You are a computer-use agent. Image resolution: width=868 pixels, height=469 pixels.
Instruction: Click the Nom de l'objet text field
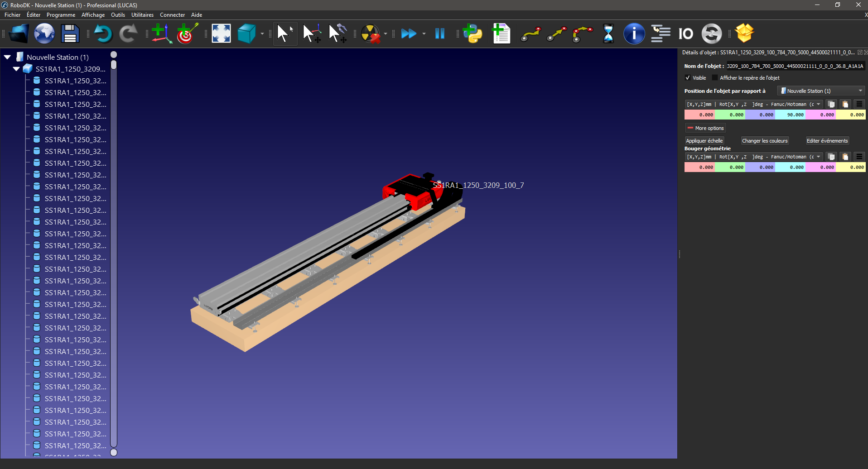click(795, 66)
